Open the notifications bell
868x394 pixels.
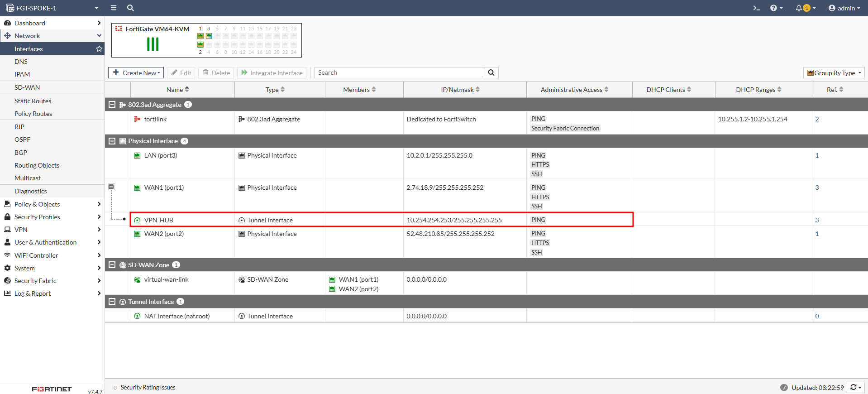tap(806, 8)
